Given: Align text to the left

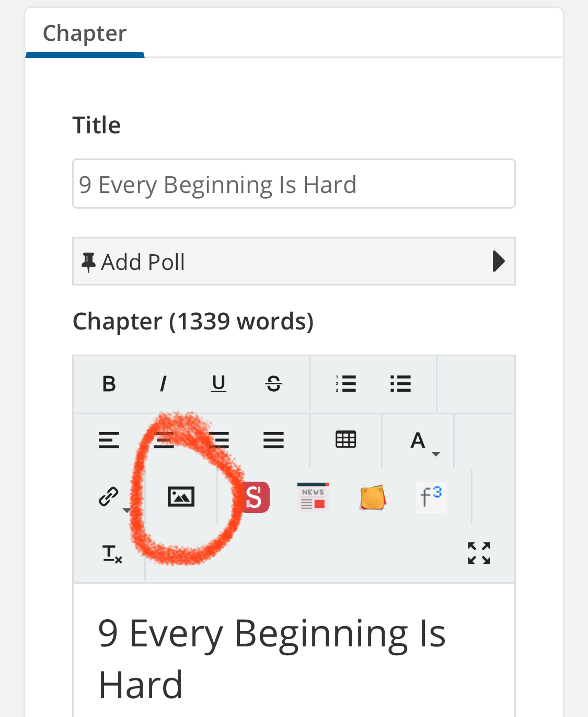Looking at the screenshot, I should tap(109, 440).
